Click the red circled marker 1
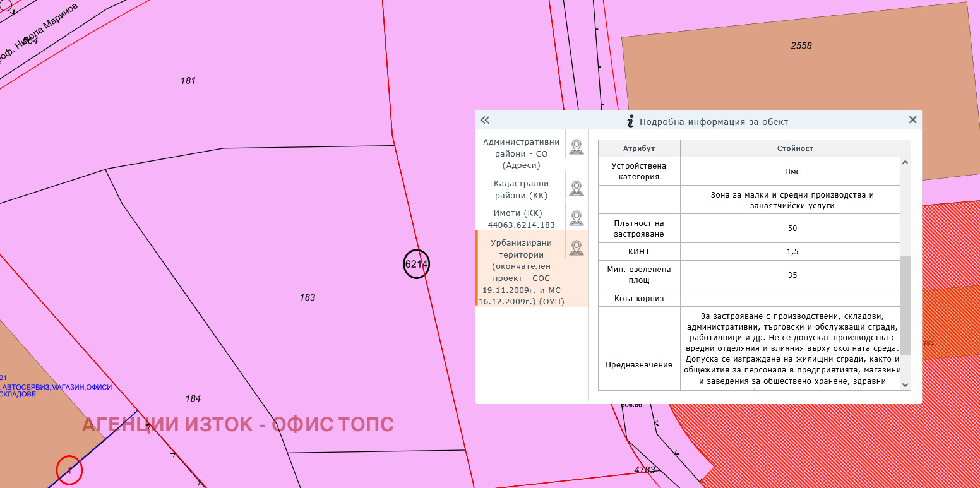 point(69,470)
